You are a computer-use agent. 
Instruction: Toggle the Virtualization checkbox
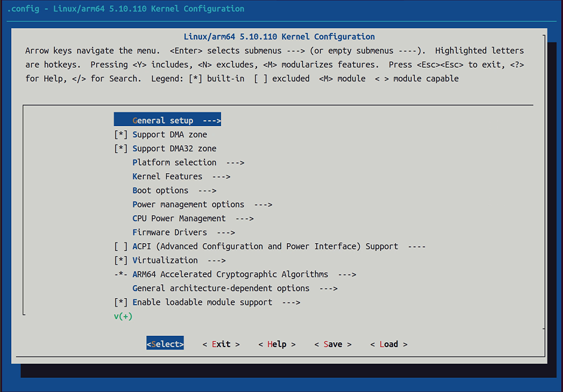tap(121, 261)
